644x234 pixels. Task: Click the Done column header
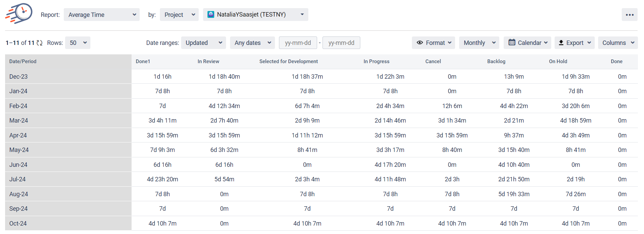[x=617, y=61]
